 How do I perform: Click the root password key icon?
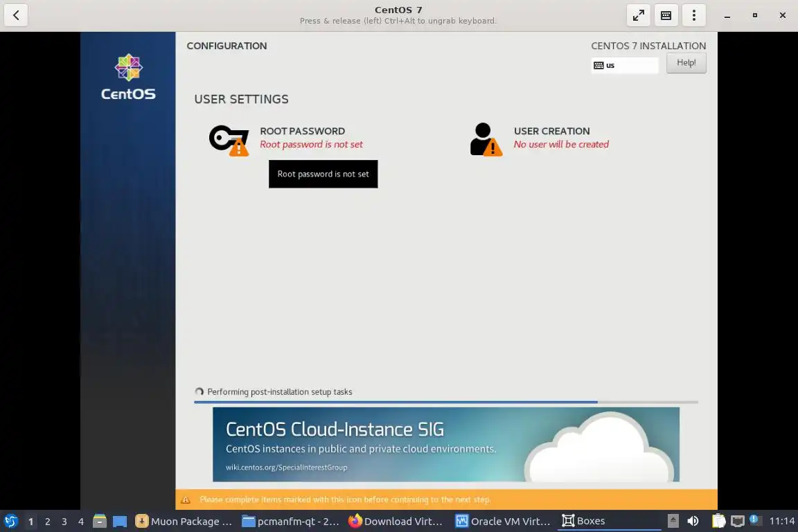(x=229, y=140)
